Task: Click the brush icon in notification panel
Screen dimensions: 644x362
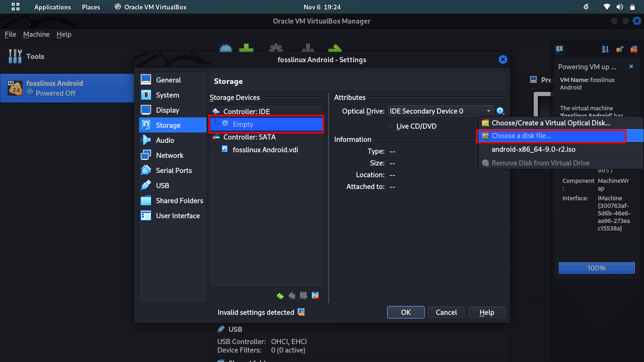Action: (620, 49)
